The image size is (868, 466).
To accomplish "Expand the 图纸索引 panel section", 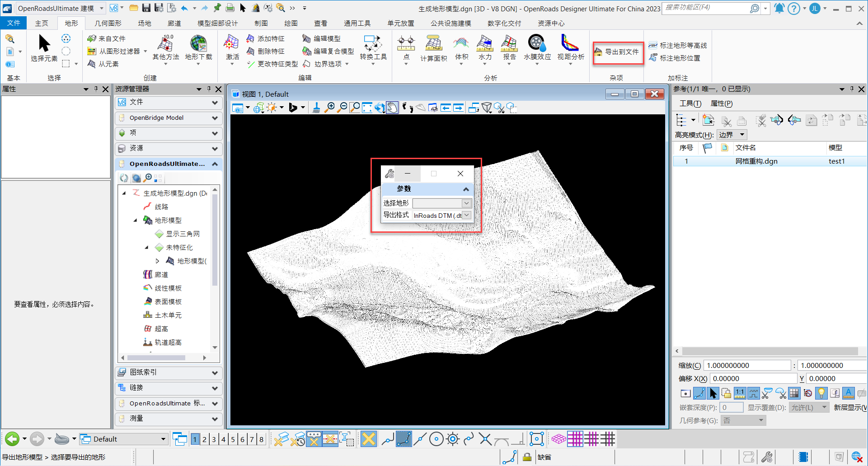I will [169, 372].
